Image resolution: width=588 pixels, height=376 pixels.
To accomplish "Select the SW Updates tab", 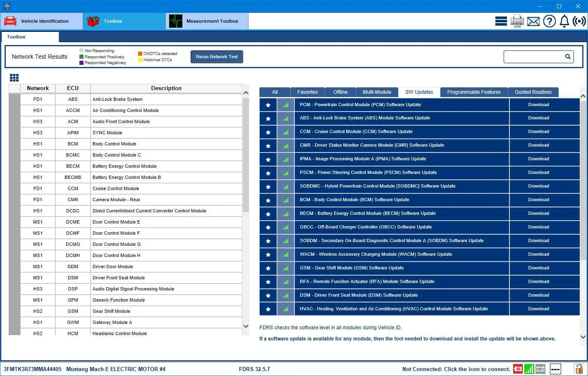I will [x=419, y=92].
